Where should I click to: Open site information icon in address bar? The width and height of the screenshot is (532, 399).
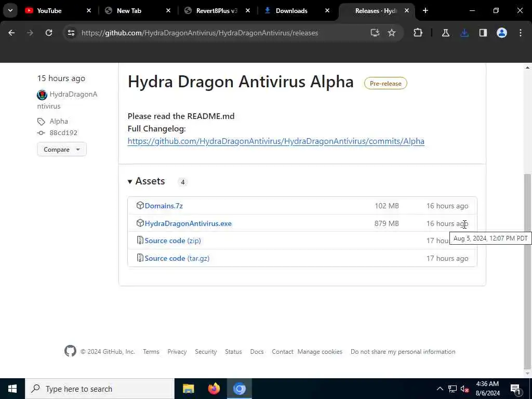pos(71,33)
